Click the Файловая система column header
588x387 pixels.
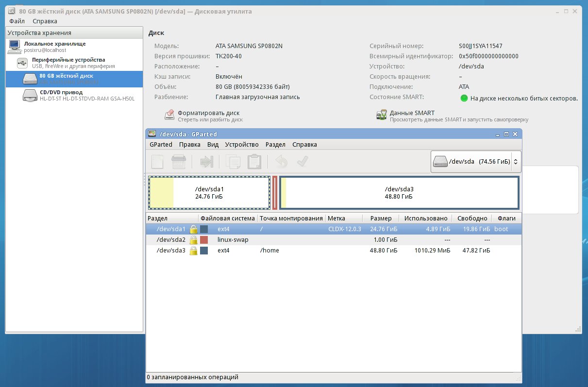coord(228,219)
